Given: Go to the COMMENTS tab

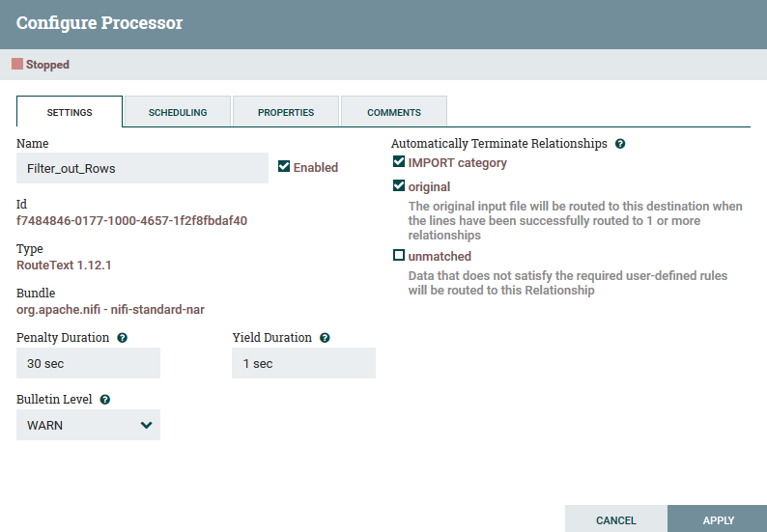Looking at the screenshot, I should tap(394, 112).
